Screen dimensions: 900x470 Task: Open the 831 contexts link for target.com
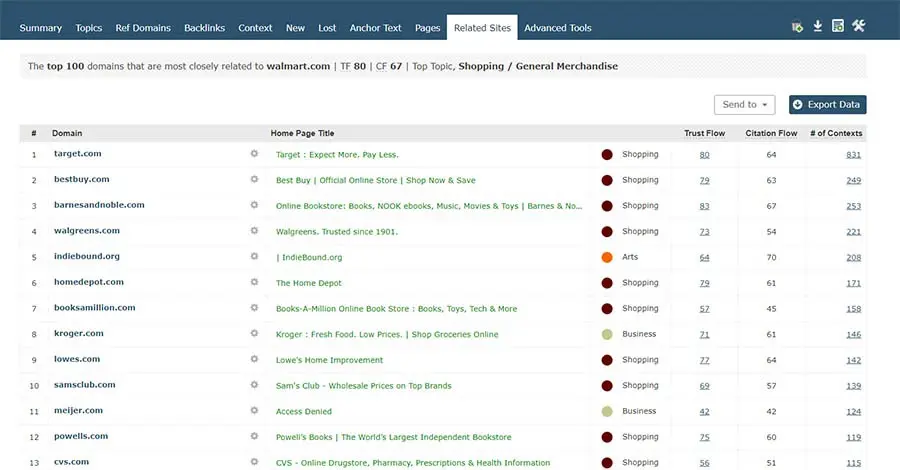tap(853, 155)
